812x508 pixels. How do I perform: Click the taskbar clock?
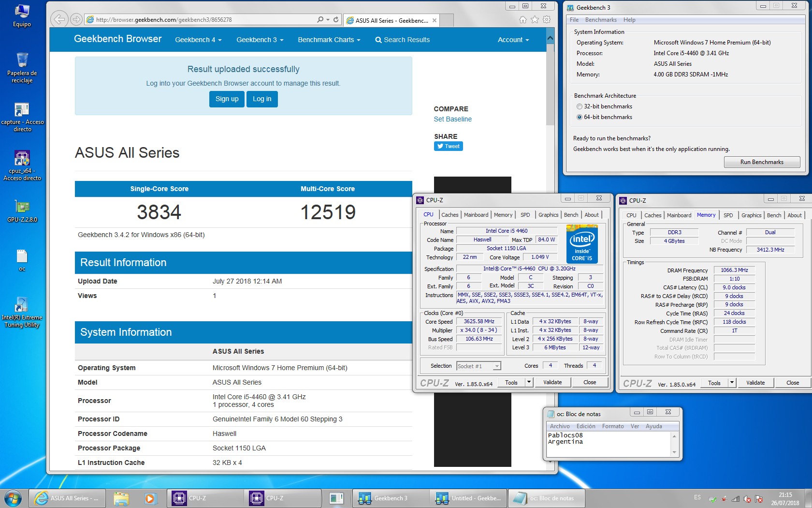point(785,499)
